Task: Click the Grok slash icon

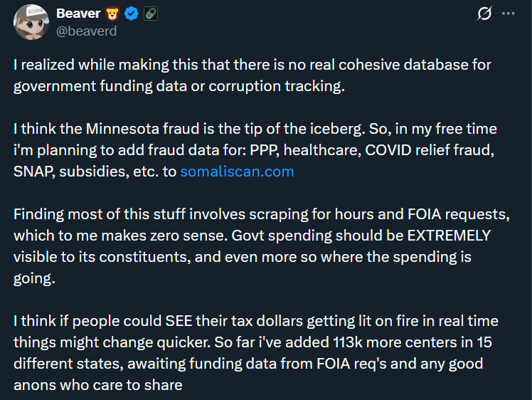Action: click(484, 14)
